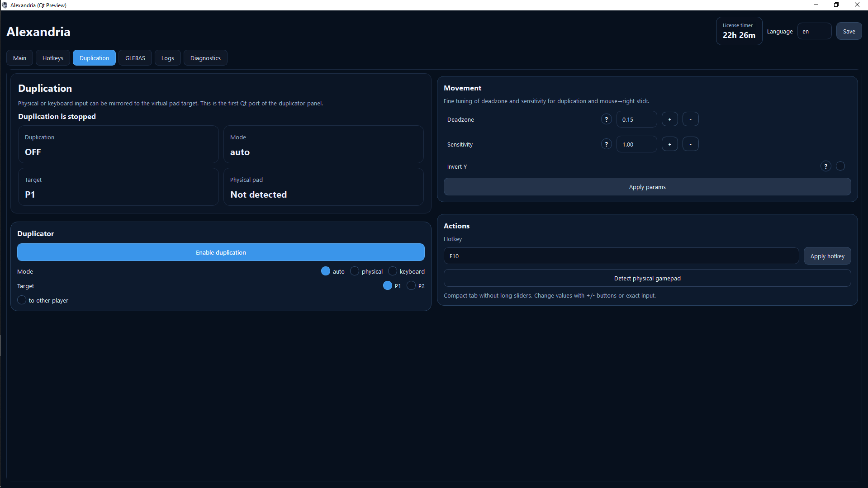
Task: Click the Detect physical gamepad button
Action: pos(647,278)
